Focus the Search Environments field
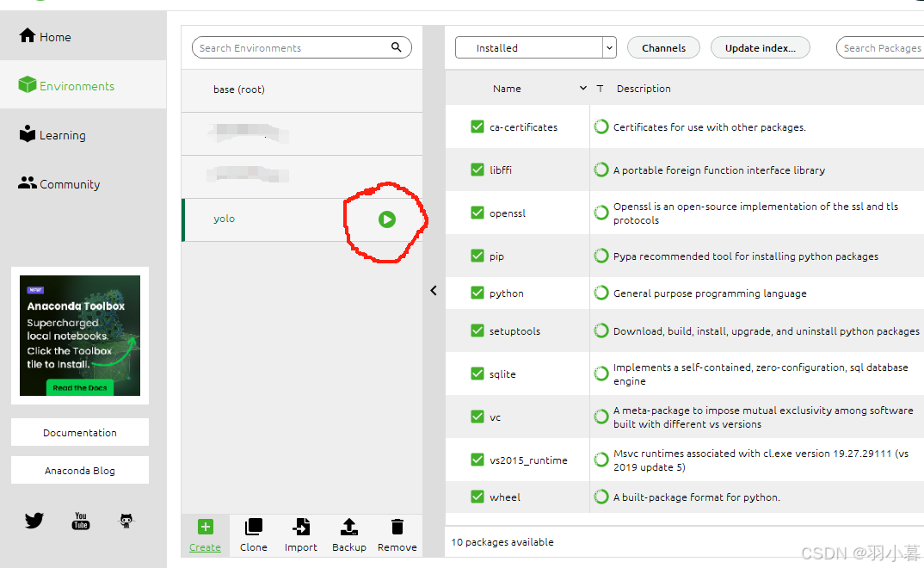 [x=301, y=47]
